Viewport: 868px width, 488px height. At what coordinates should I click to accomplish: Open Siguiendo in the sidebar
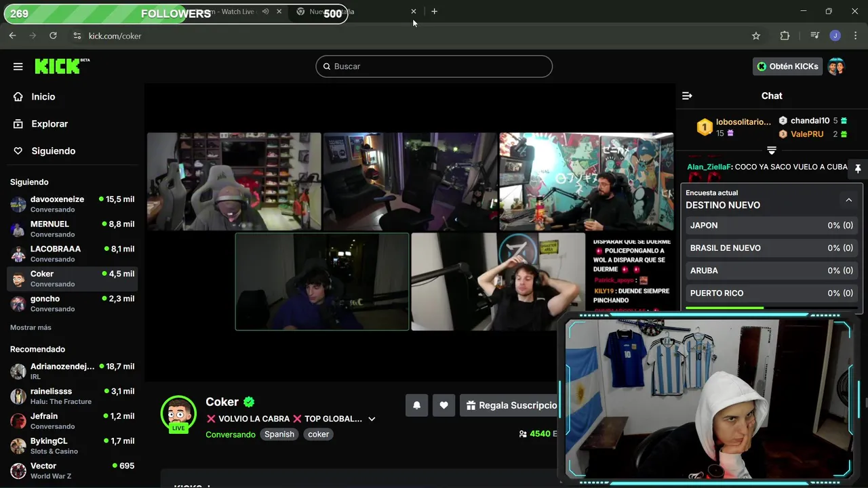[x=53, y=151]
